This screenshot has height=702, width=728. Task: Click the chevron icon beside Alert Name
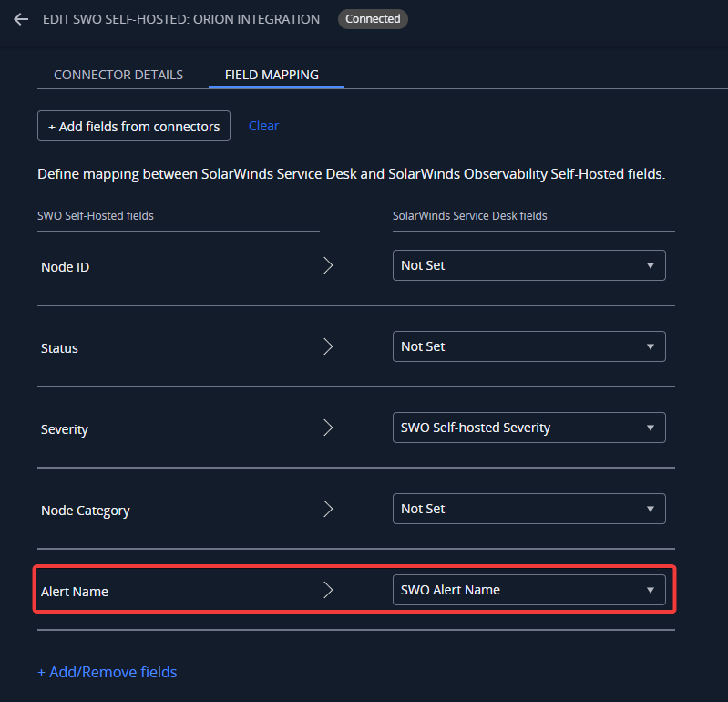[328, 590]
